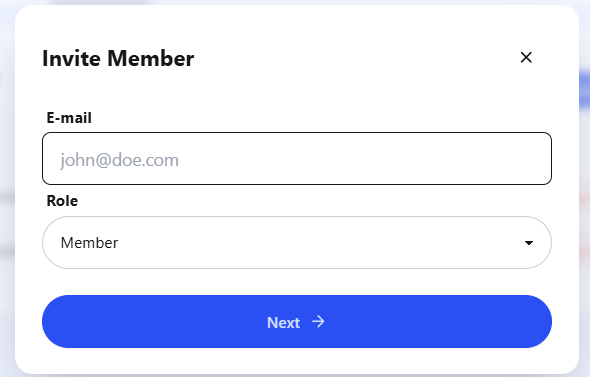
Task: Dismiss the dialog using the X icon
Action: pos(526,58)
